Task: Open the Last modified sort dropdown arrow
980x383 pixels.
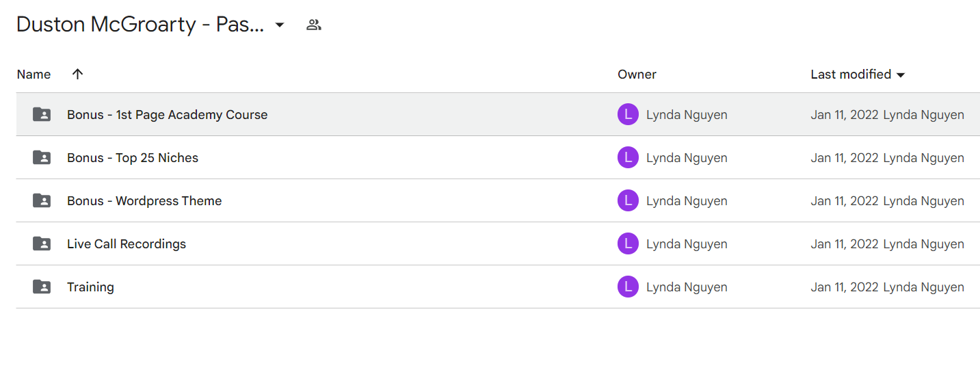Action: (x=901, y=75)
